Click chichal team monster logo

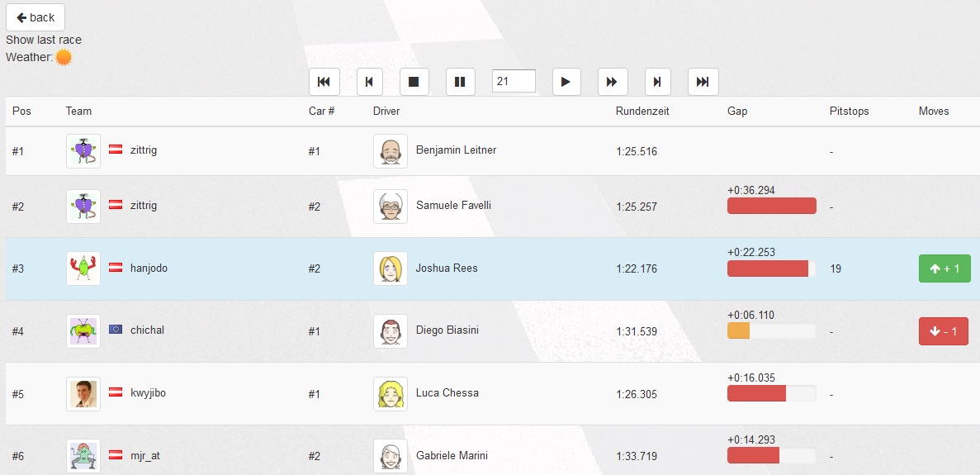coord(83,331)
